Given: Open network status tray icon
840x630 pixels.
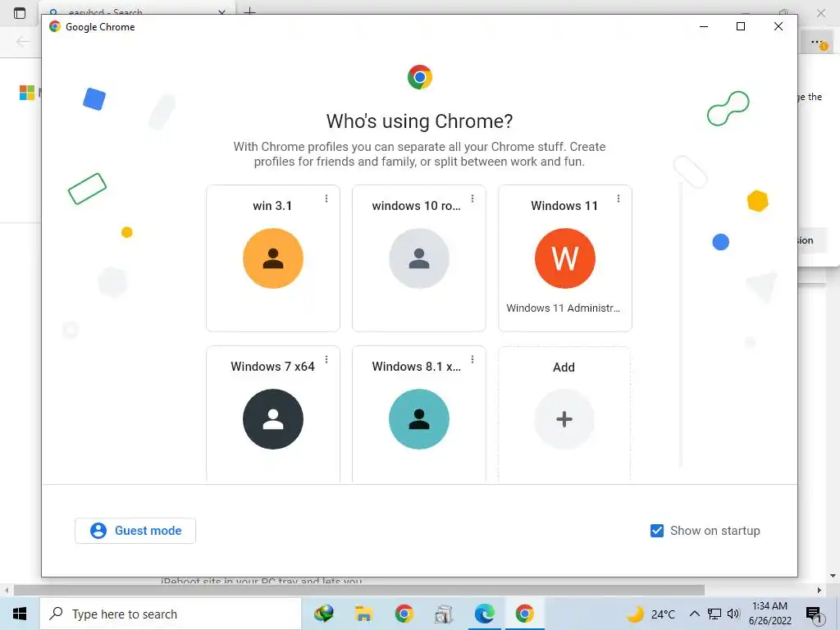Looking at the screenshot, I should tap(714, 614).
